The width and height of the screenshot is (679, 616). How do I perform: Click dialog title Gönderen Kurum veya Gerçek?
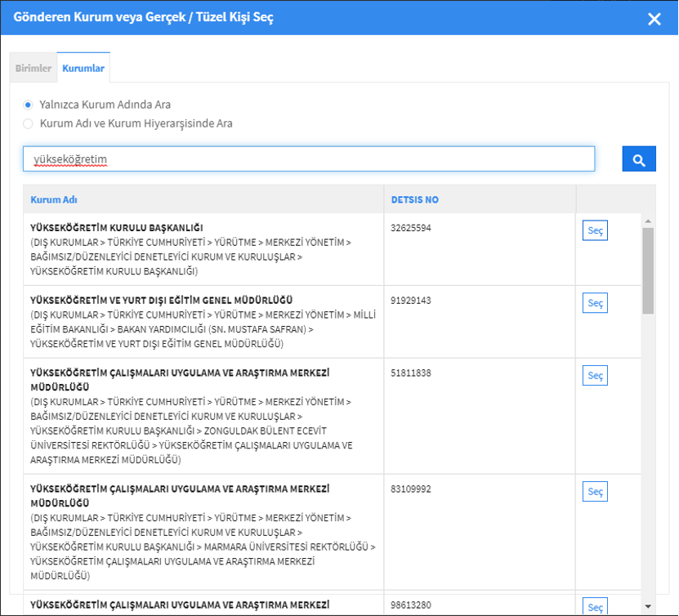pyautogui.click(x=143, y=17)
